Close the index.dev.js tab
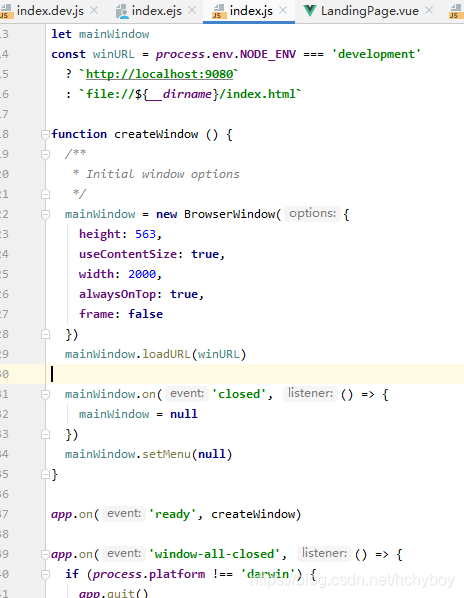464x598 pixels. coord(94,11)
